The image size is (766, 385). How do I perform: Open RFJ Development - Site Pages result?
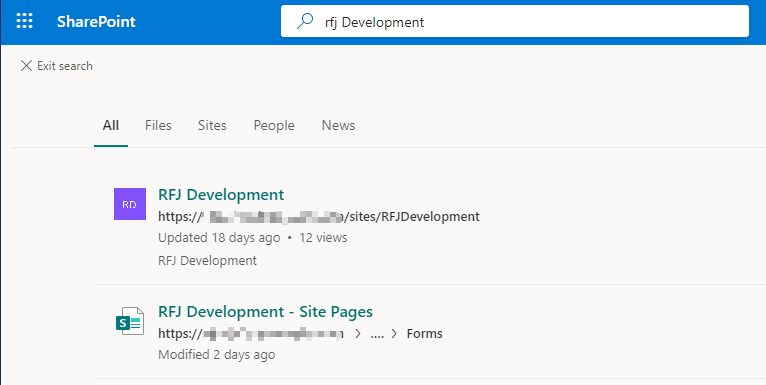click(265, 312)
